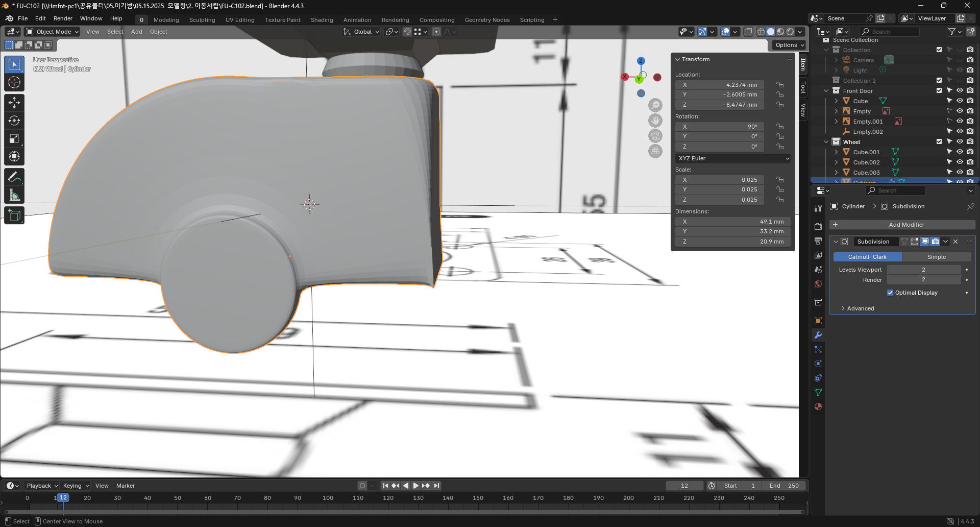Click the viewport zoom gizmo icon
The height and width of the screenshot is (527, 980).
pyautogui.click(x=655, y=105)
